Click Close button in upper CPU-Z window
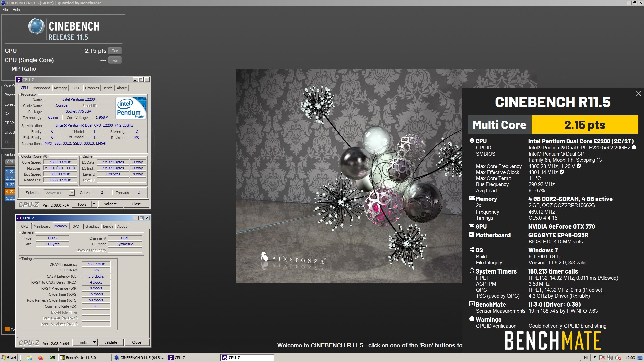 coord(136,204)
